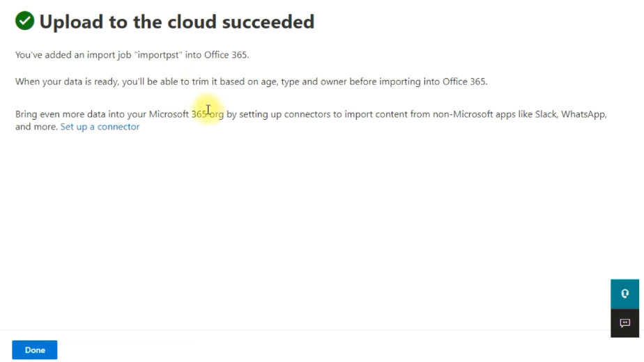The height and width of the screenshot is (362, 644).
Task: Click the green success checkmark icon
Action: 25,22
